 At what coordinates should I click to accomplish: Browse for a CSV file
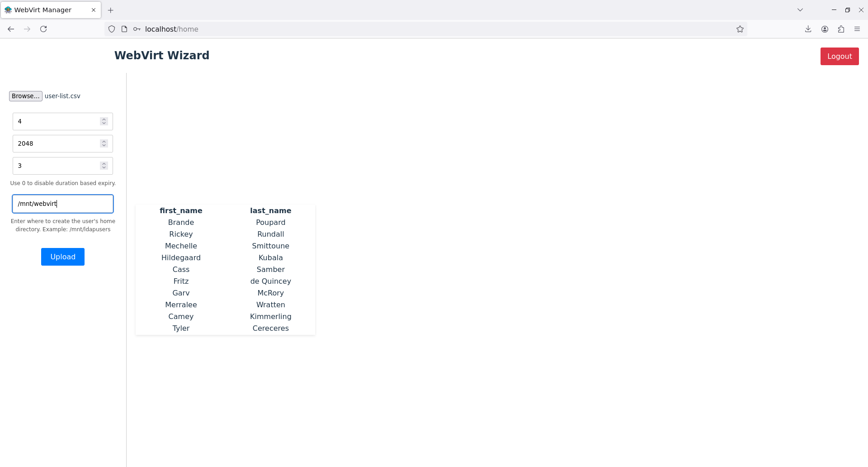click(26, 96)
